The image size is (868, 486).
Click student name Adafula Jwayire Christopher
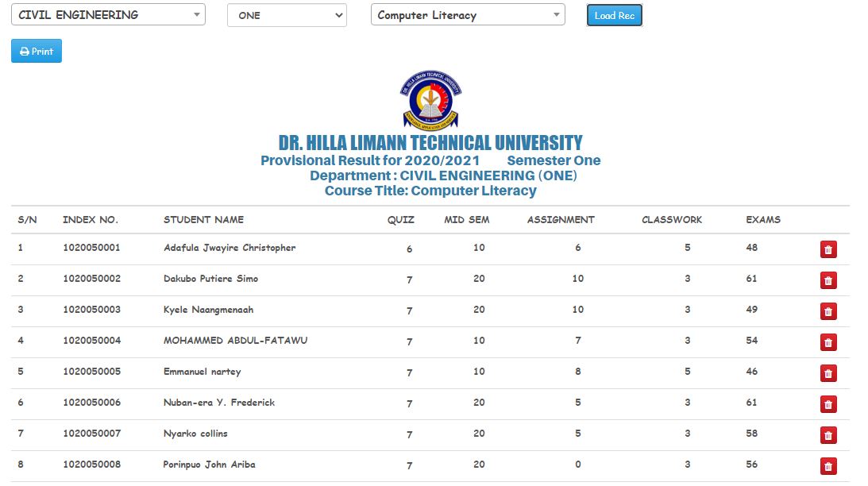coord(230,248)
